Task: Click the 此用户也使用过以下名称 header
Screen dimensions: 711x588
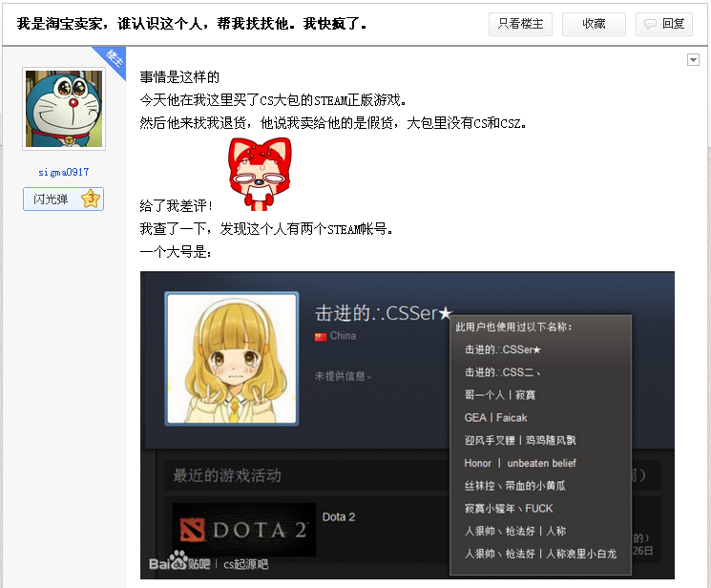Action: [513, 327]
